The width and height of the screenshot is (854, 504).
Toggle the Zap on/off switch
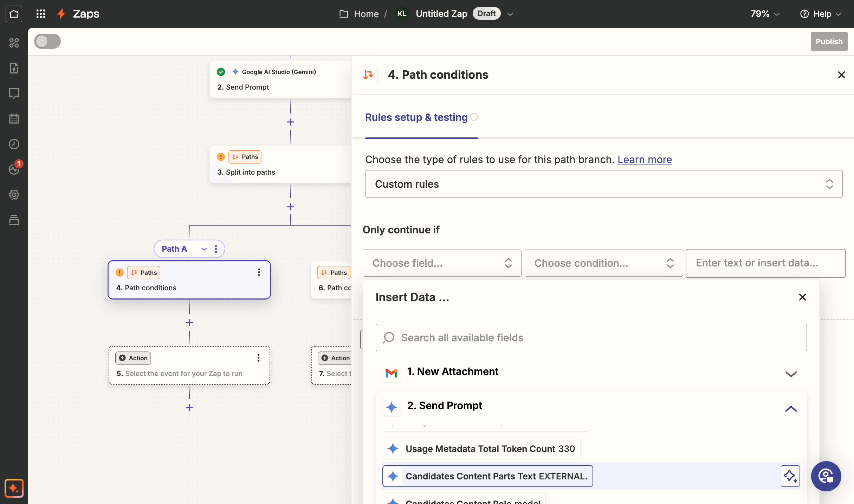(47, 41)
